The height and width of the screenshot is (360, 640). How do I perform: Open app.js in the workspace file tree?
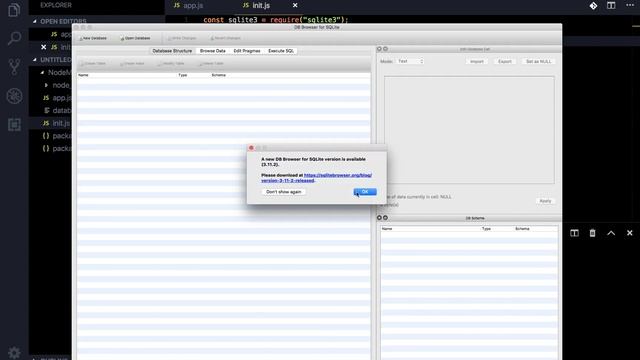(x=57, y=98)
